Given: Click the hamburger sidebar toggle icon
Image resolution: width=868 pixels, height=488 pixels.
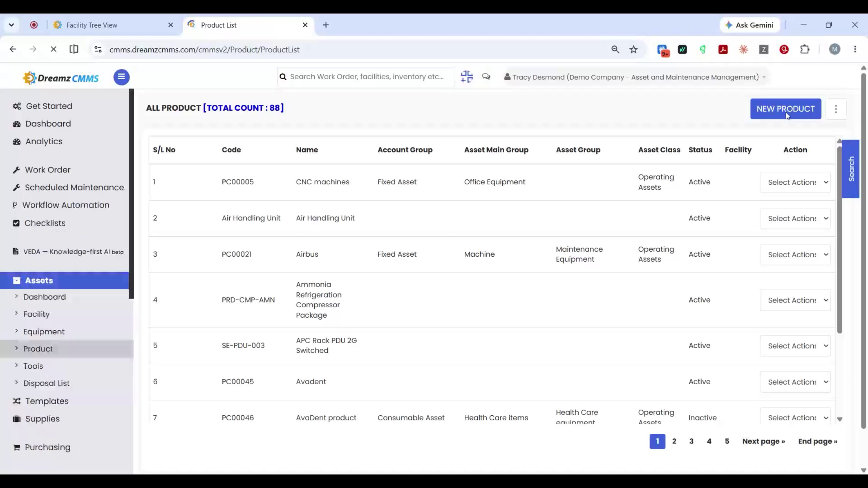Looking at the screenshot, I should coord(122,77).
